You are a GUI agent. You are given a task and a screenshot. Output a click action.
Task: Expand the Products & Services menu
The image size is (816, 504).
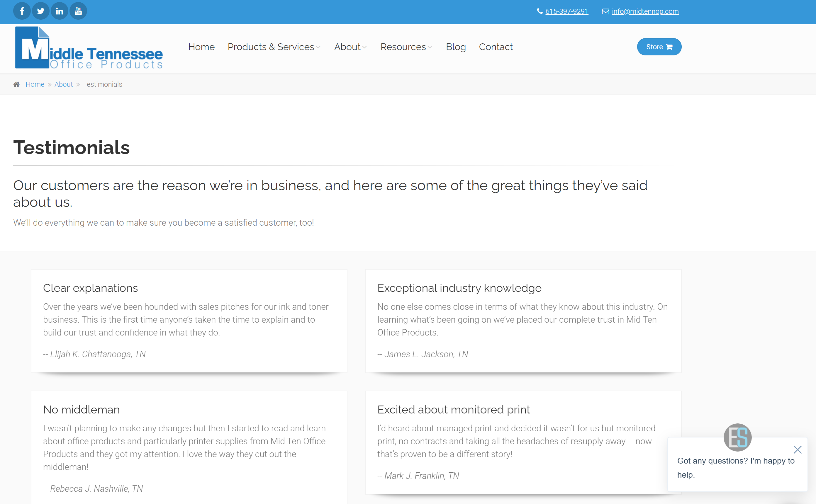pos(274,47)
